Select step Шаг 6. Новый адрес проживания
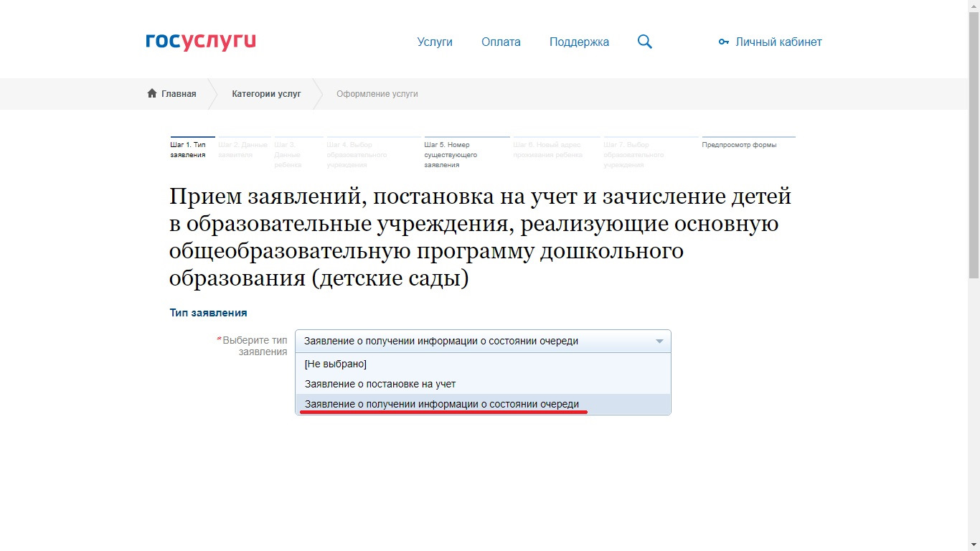 [557, 149]
